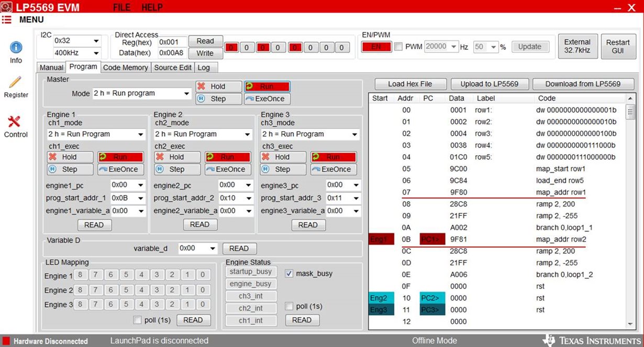Open the FILE menu
Image resolution: width=644 pixels, height=347 pixels.
pyautogui.click(x=121, y=7)
